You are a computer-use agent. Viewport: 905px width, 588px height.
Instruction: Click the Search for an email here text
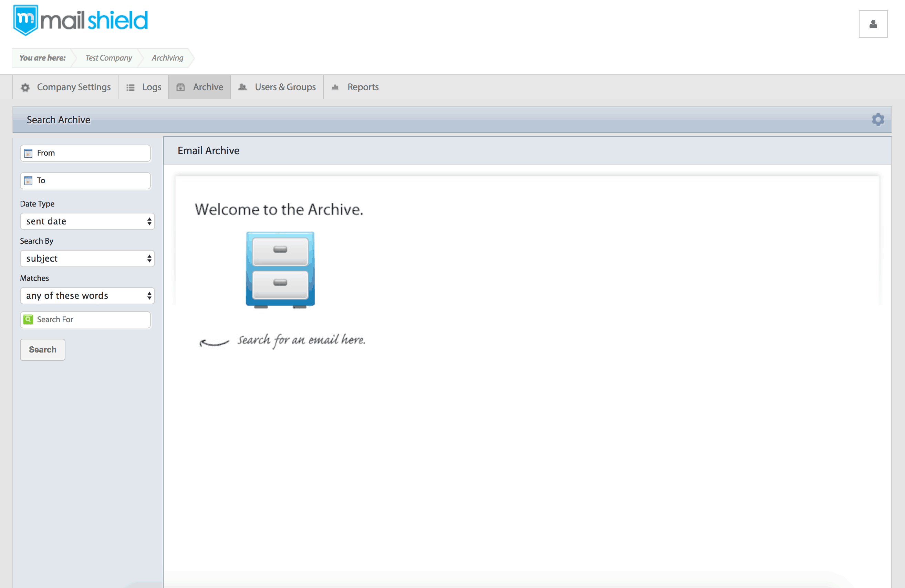pos(302,340)
